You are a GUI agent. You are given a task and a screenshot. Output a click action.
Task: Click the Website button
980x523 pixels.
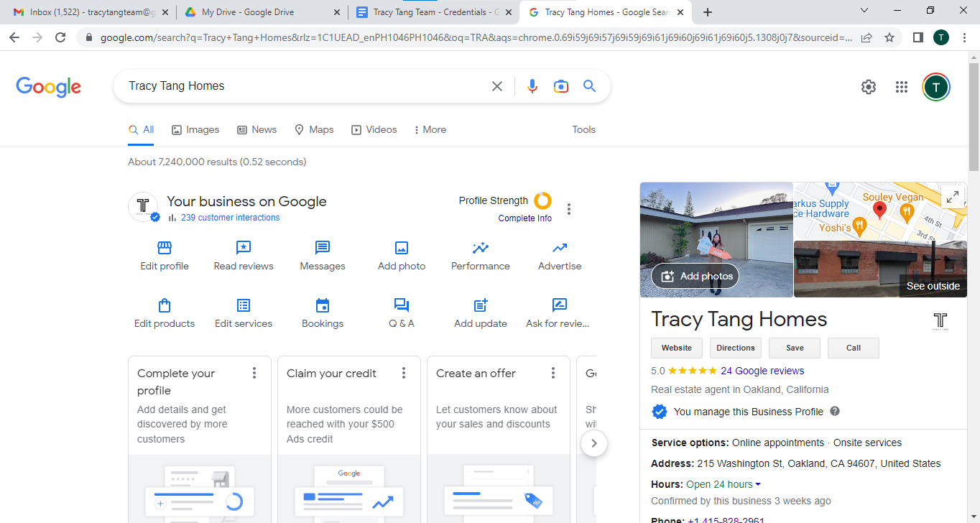coord(677,348)
